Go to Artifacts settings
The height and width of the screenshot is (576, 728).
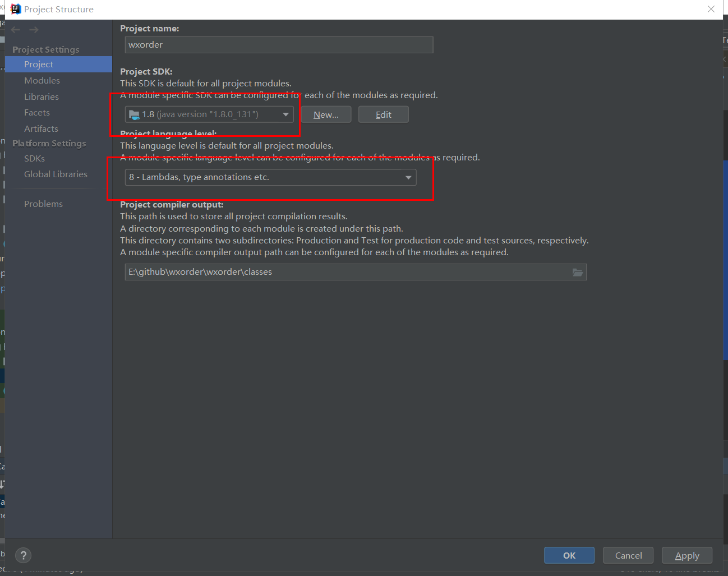pos(41,129)
